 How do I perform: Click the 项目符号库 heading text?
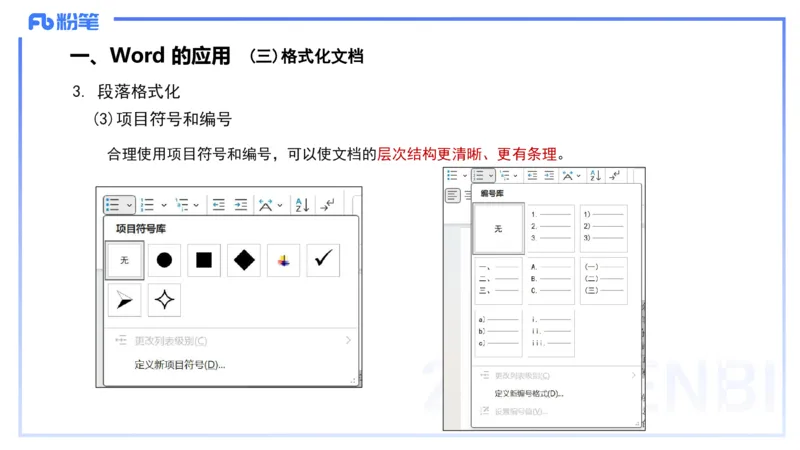tap(141, 229)
